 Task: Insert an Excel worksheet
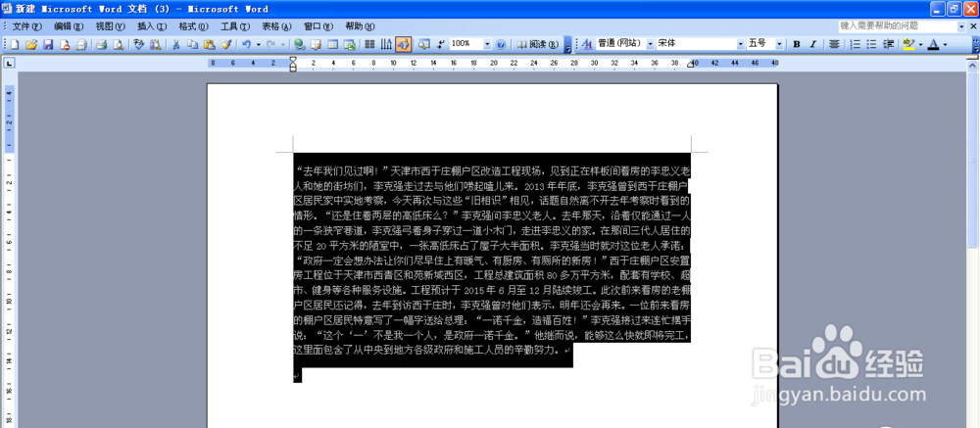tap(350, 44)
